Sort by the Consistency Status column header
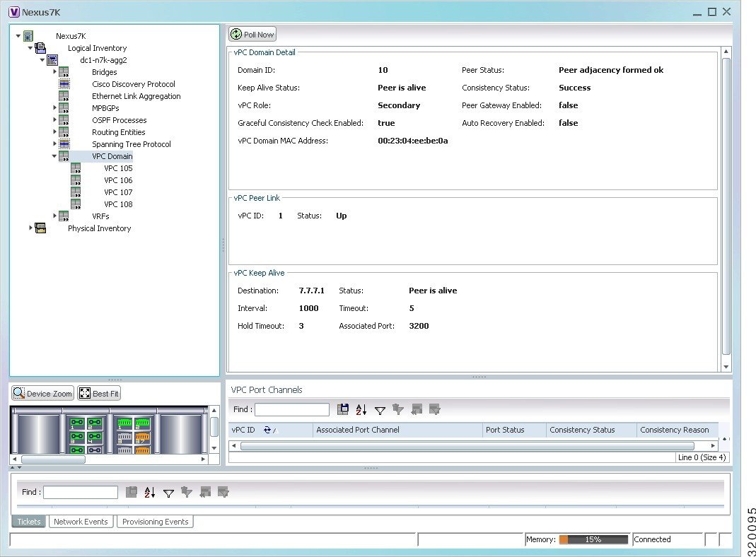 pyautogui.click(x=591, y=430)
